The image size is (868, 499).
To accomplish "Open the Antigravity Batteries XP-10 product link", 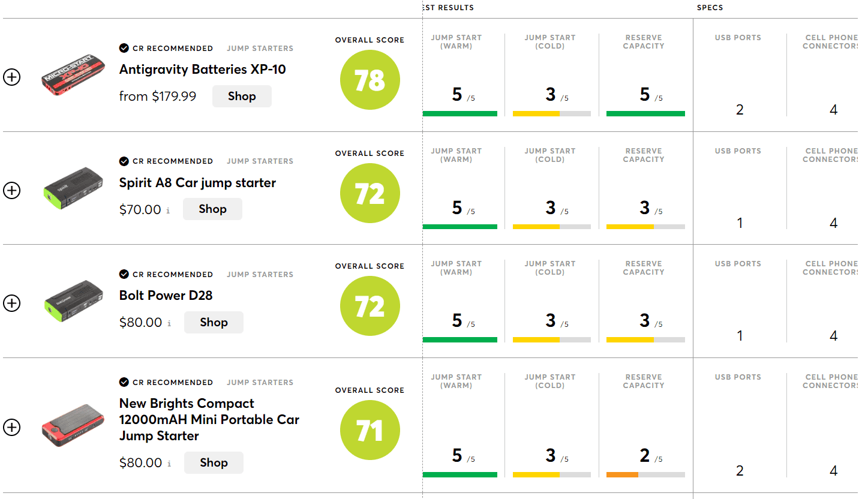I will tap(202, 70).
